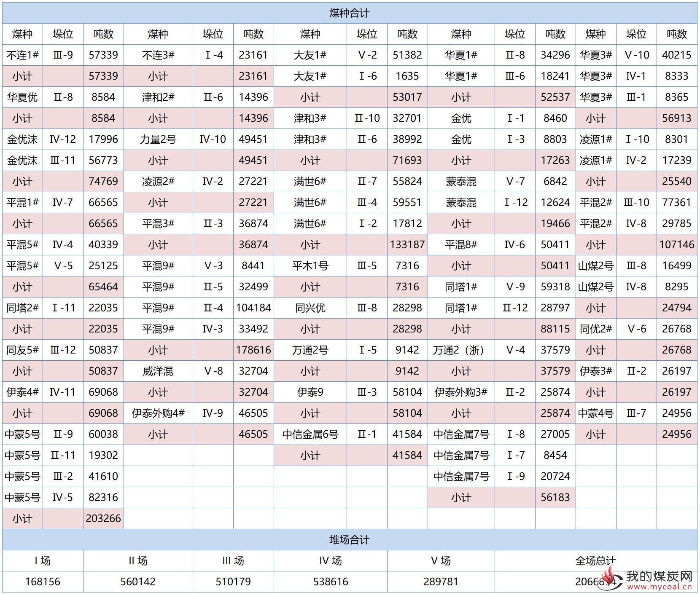Select the 不连1# coal type cell
This screenshot has width=700, height=595.
click(22, 55)
